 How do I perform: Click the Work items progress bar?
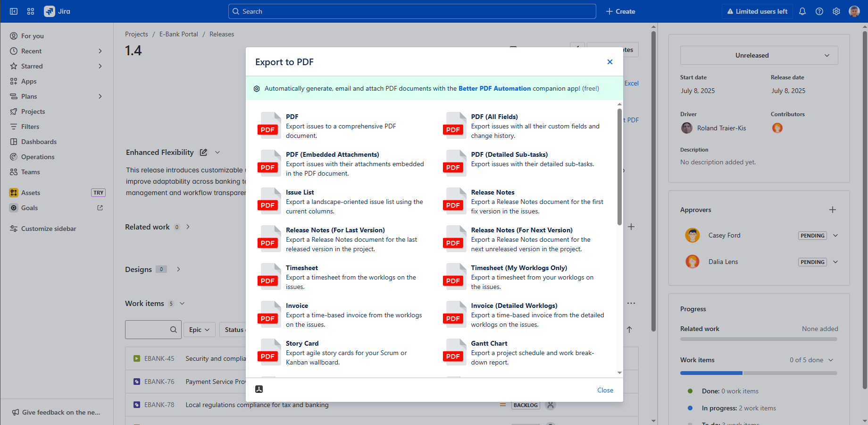coord(759,373)
